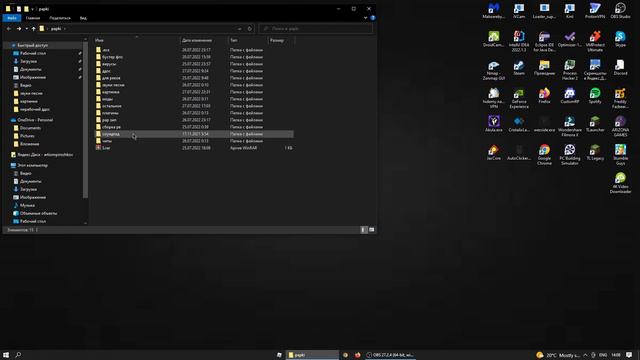Image resolution: width=640 pixels, height=360 pixels.
Task: Go up one folder level with up arrow
Action: click(33, 29)
